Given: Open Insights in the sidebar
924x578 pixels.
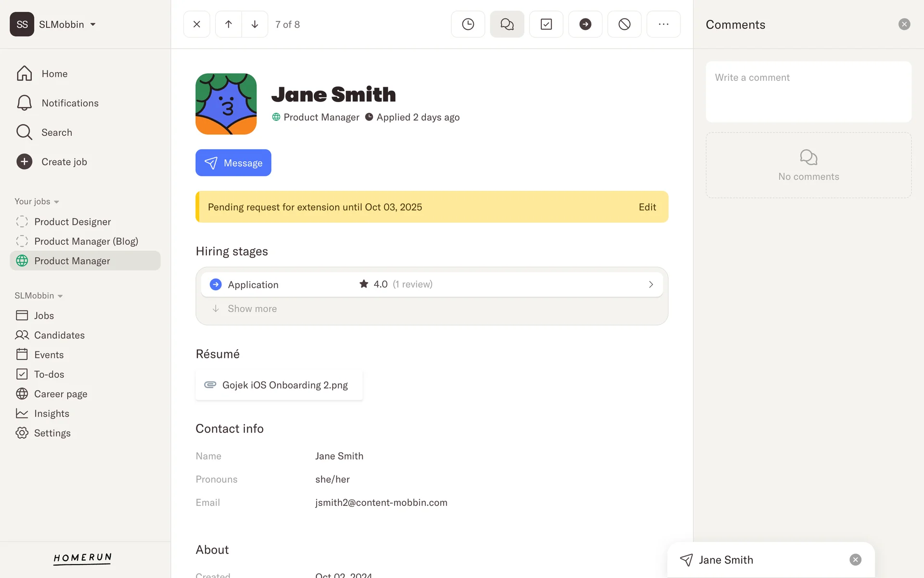Looking at the screenshot, I should coord(51,413).
